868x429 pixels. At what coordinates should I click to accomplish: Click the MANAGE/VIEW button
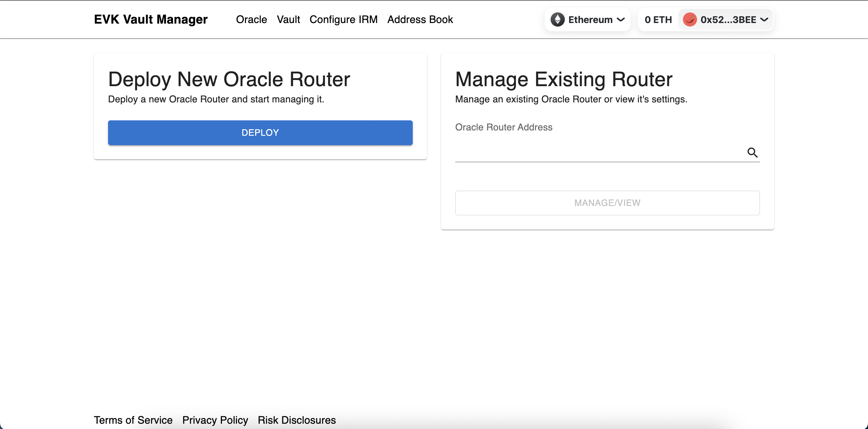(607, 203)
